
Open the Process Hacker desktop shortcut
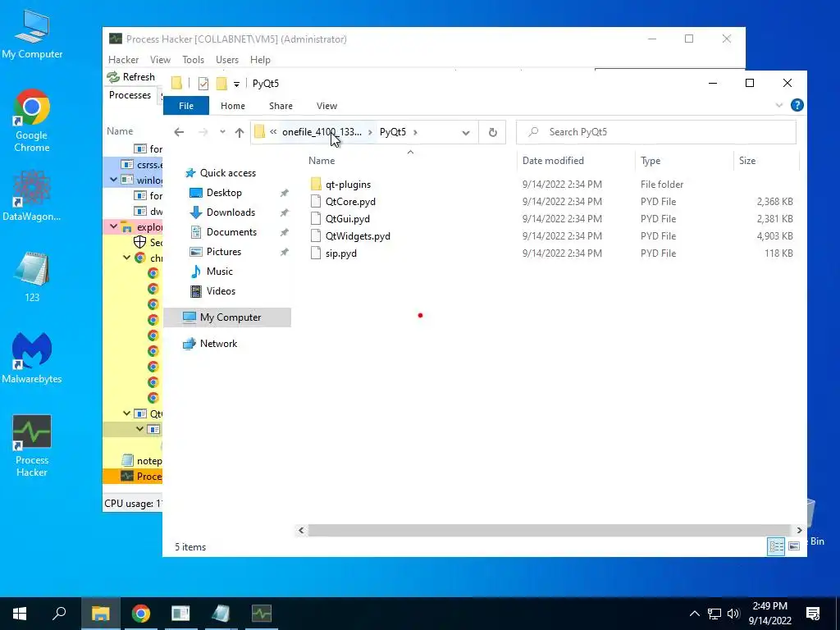click(32, 445)
